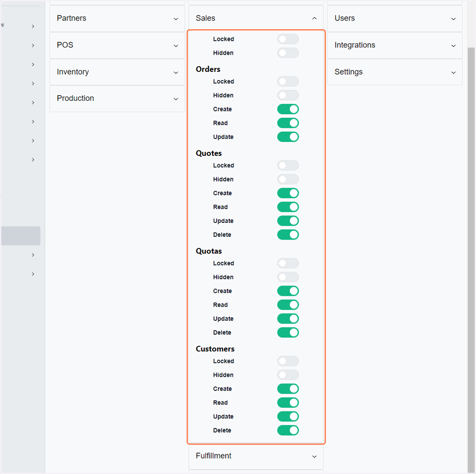Image resolution: width=476 pixels, height=474 pixels.
Task: Disable Read permission for Quotes
Action: [x=288, y=207]
